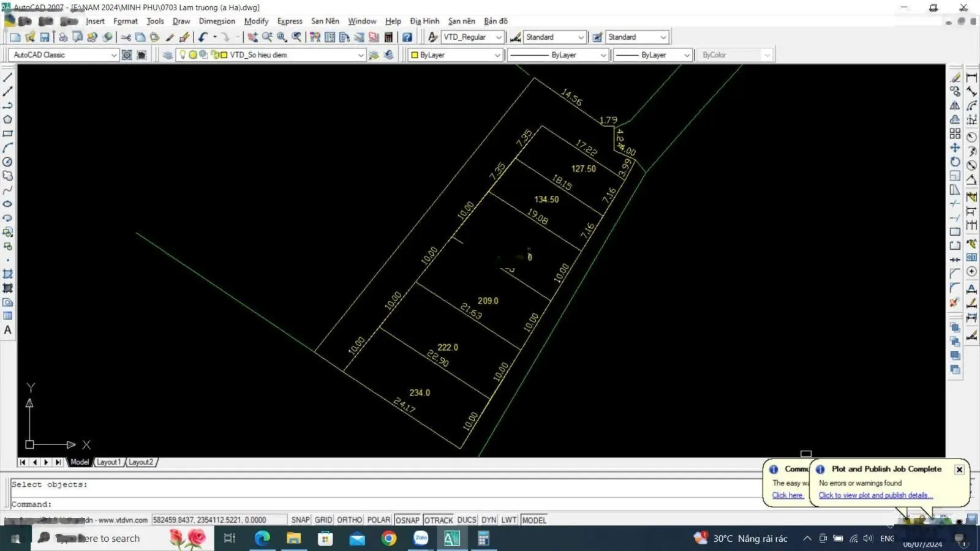The image size is (980, 551).
Task: Toggle LWT lineweight display
Action: pyautogui.click(x=509, y=520)
